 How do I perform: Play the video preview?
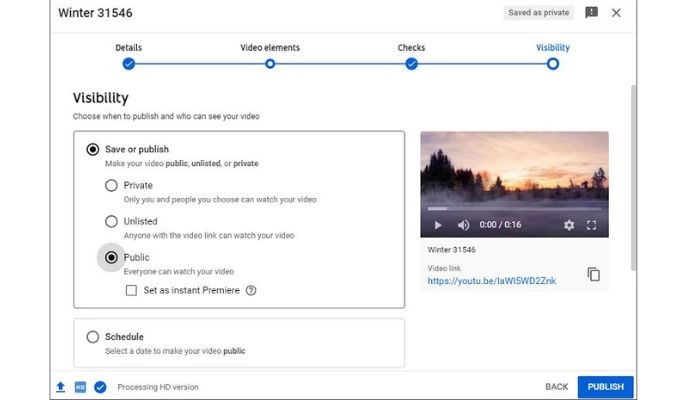pos(437,225)
